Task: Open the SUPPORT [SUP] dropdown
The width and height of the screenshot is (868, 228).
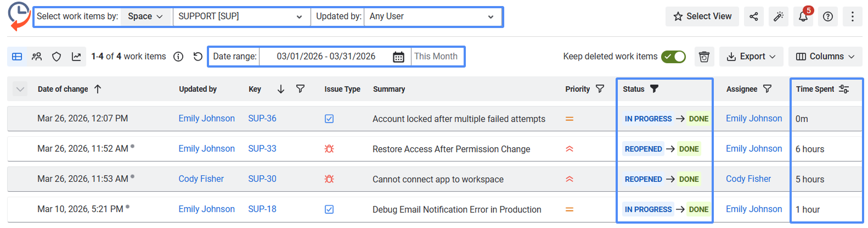Action: pos(241,16)
